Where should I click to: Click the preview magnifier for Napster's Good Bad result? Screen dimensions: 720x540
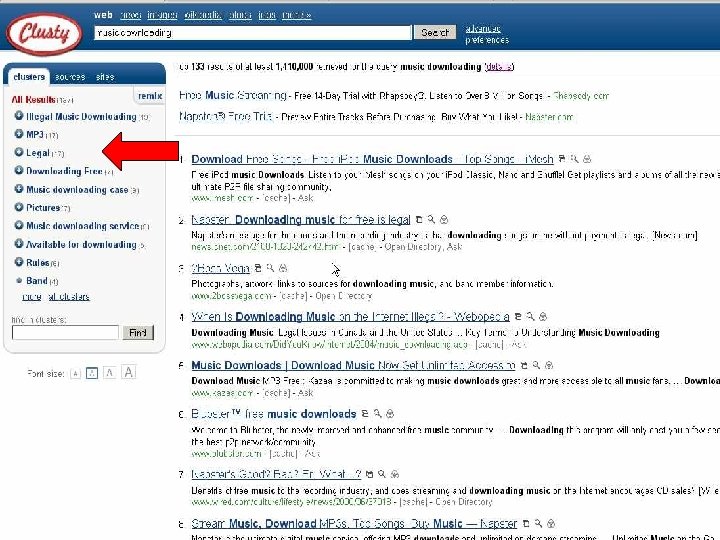[x=382, y=474]
